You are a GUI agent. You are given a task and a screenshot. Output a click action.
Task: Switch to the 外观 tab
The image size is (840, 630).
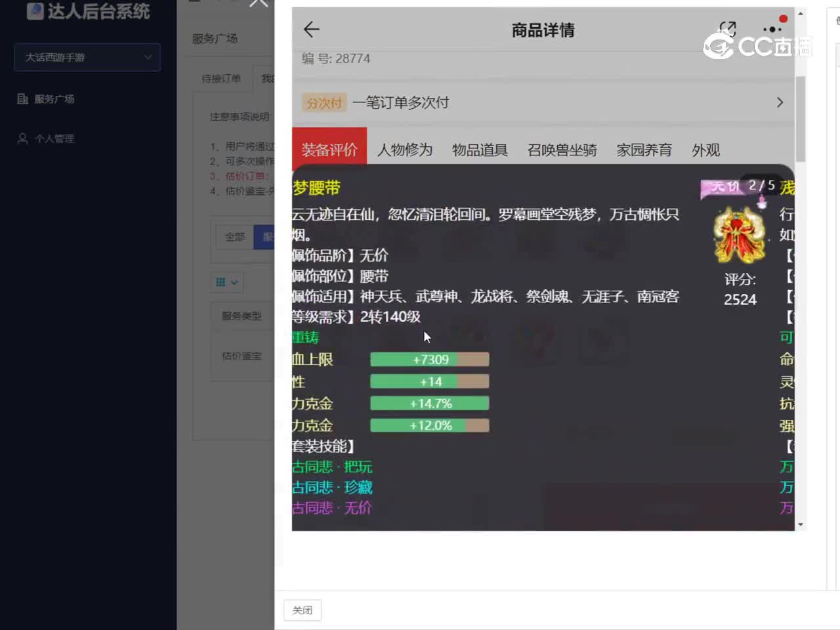coord(706,150)
